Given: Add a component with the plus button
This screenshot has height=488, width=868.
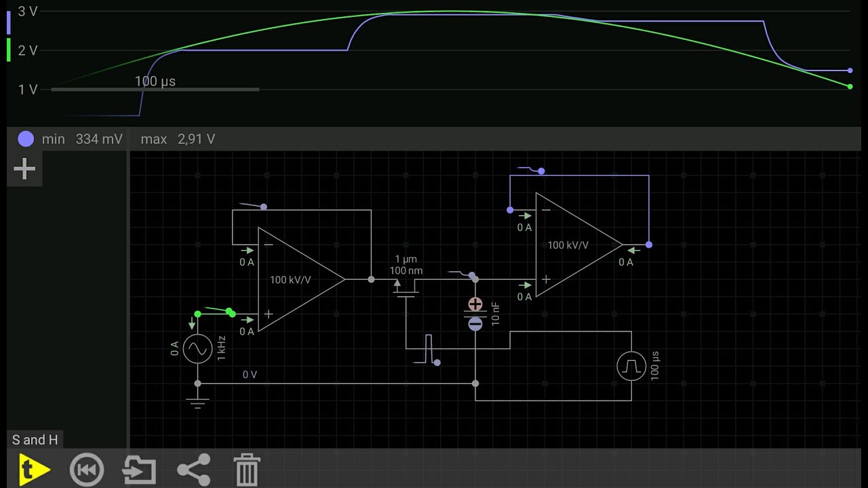Looking at the screenshot, I should [24, 169].
